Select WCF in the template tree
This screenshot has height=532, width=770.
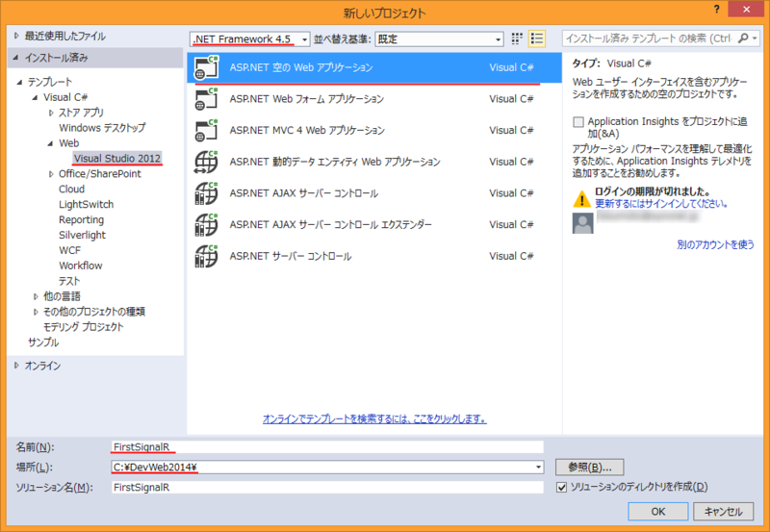coord(69,250)
